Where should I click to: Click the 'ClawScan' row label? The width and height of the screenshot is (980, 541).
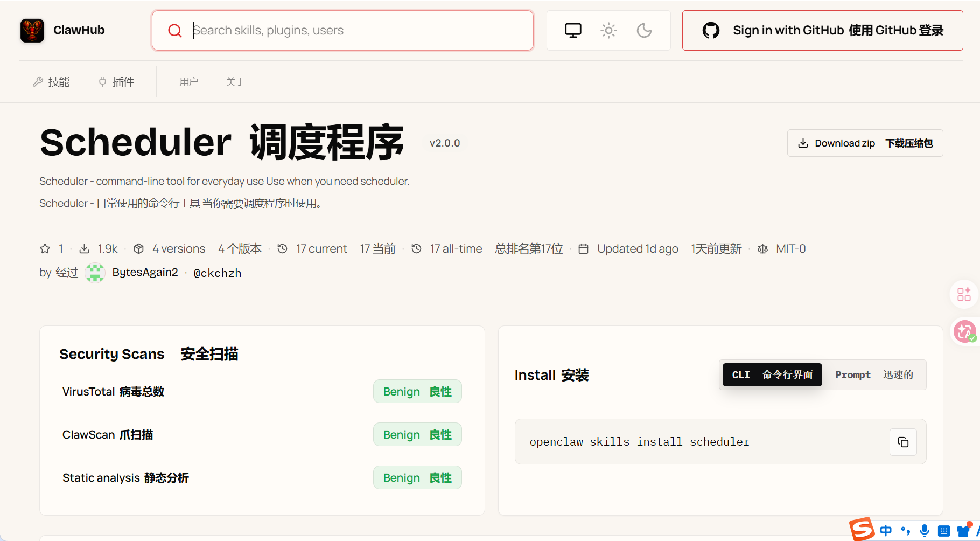[89, 435]
